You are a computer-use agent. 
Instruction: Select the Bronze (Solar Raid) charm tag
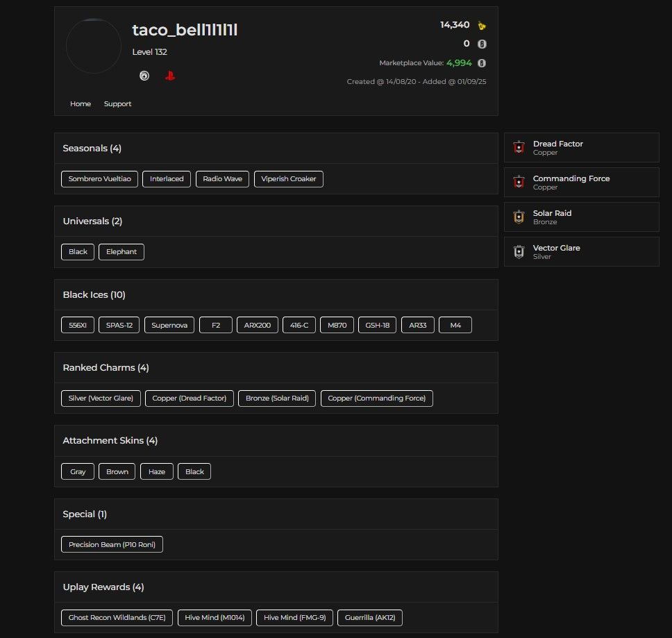(277, 398)
